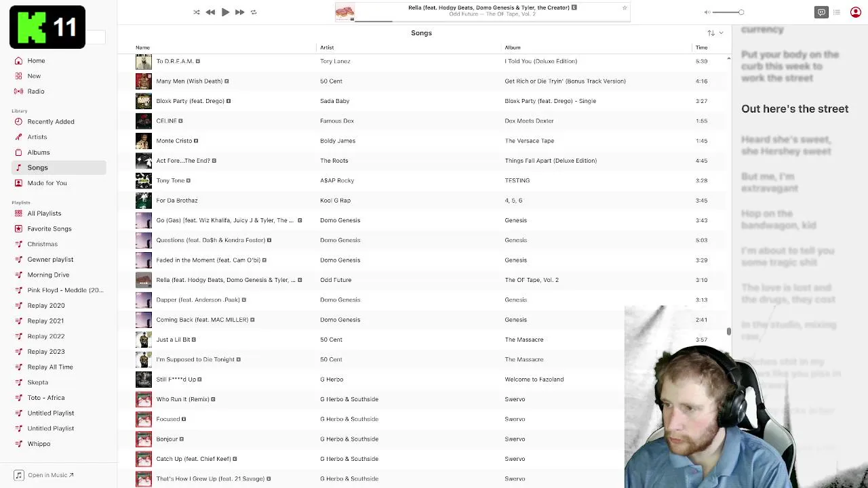Screen dimensions: 868x488
Task: Open Replay All Time playlist
Action: pyautogui.click(x=50, y=367)
